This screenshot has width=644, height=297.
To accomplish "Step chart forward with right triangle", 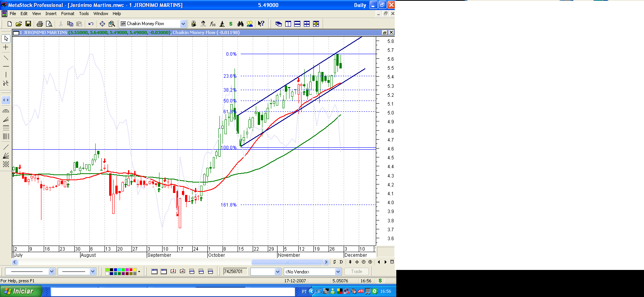I will pos(385,262).
